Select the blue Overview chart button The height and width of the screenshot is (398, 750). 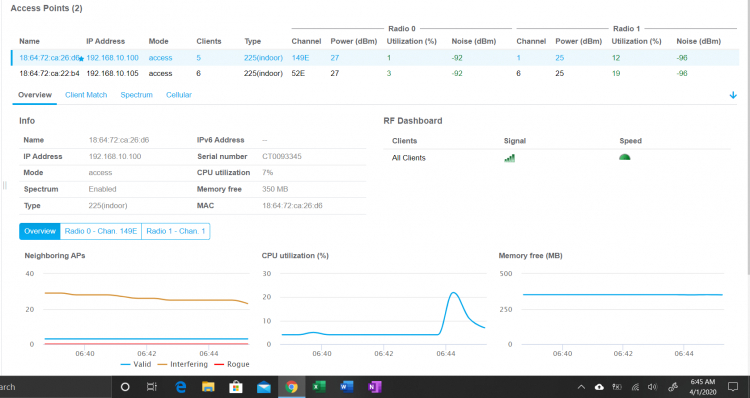pos(40,231)
